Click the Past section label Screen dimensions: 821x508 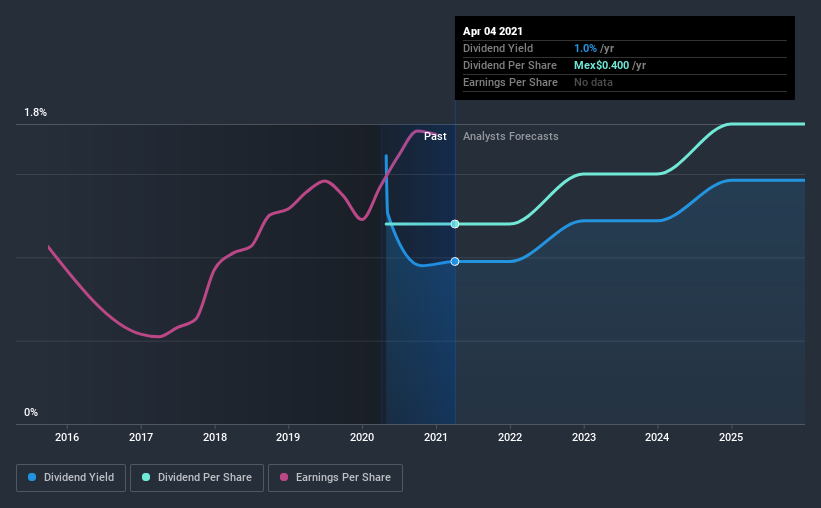click(x=435, y=136)
